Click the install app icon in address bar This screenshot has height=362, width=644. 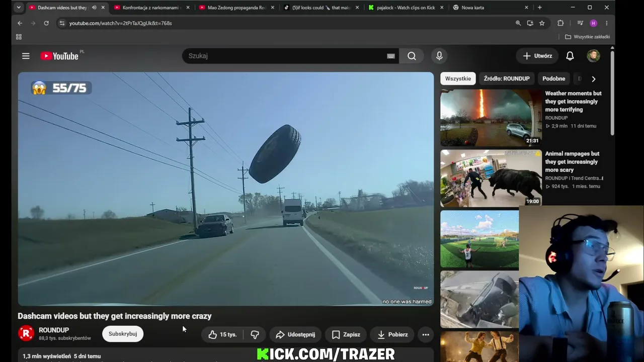[530, 23]
